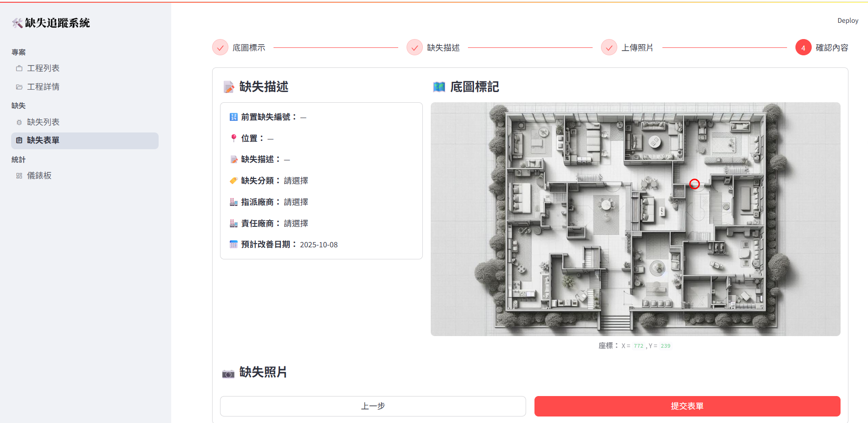868x423 pixels.
Task: Click the checkmark circle for 底圖標示 step
Action: point(220,47)
